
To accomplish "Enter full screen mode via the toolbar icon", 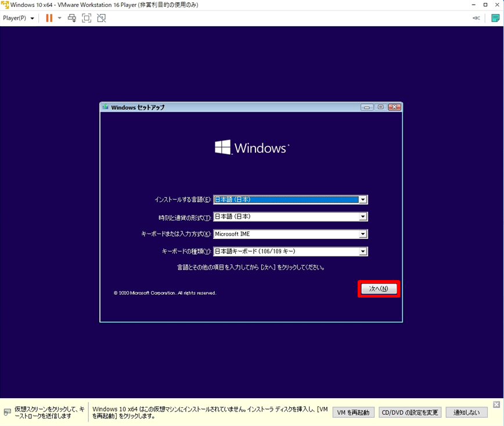I will [87, 18].
